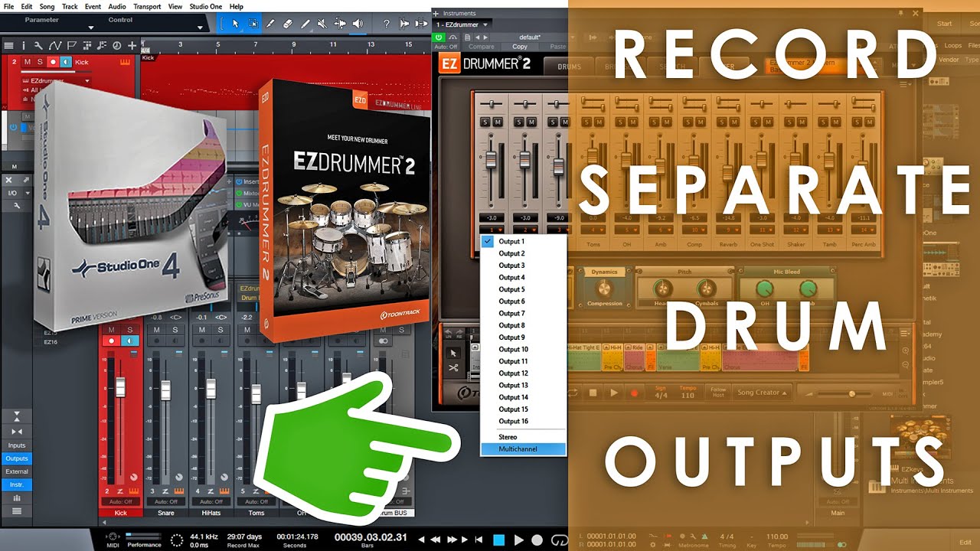Click Stop in Studio One transport
980x551 pixels.
498,540
